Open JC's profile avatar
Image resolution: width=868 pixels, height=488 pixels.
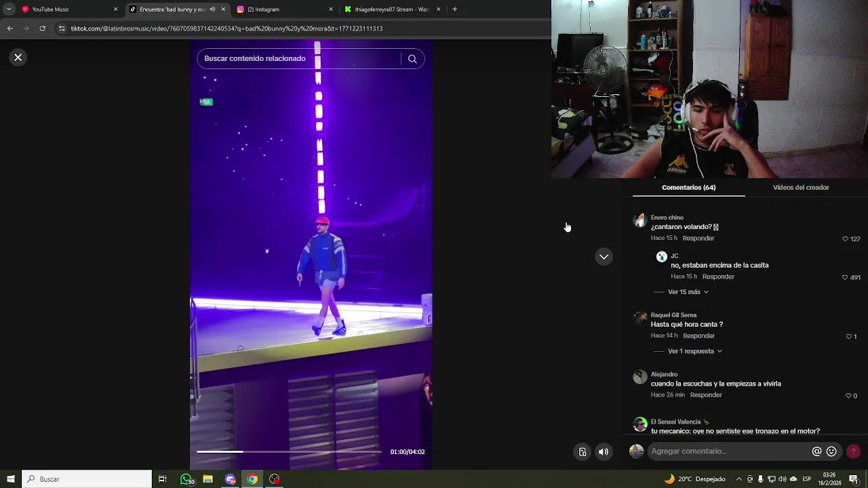[662, 257]
